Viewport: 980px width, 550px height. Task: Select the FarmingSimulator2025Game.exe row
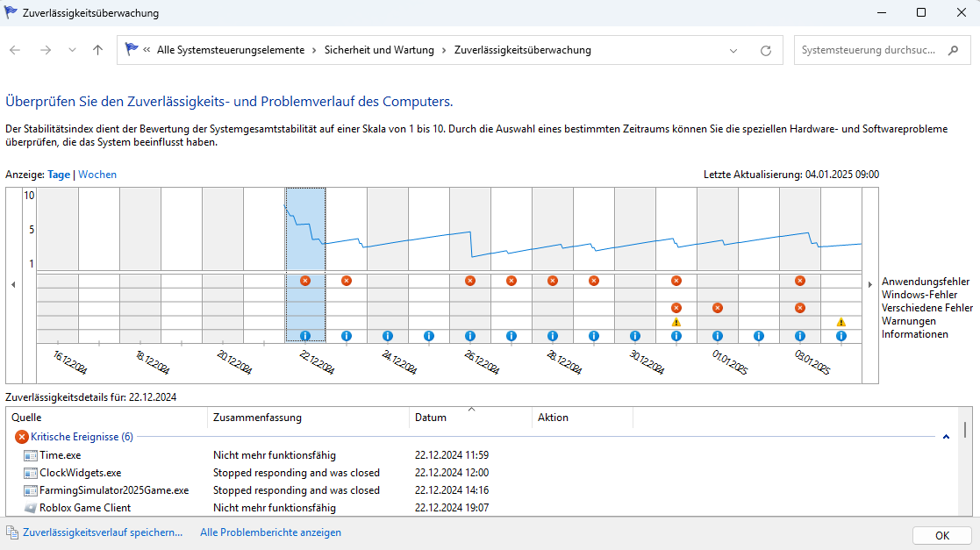tap(482, 490)
